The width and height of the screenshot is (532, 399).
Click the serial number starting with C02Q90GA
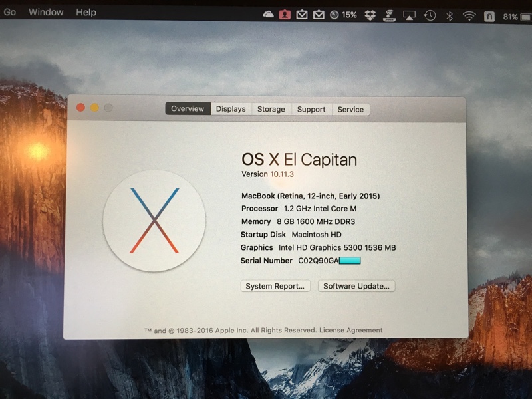pyautogui.click(x=329, y=261)
